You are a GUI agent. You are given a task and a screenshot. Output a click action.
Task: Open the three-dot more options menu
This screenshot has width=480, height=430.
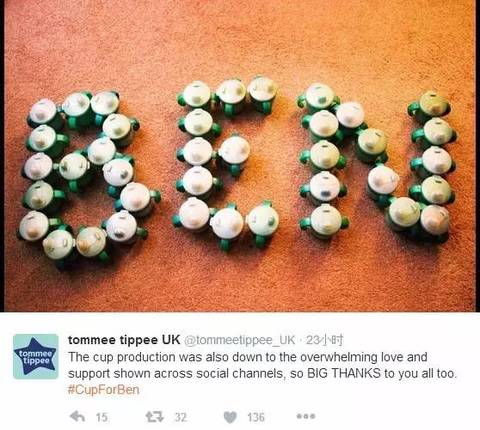[x=306, y=416]
